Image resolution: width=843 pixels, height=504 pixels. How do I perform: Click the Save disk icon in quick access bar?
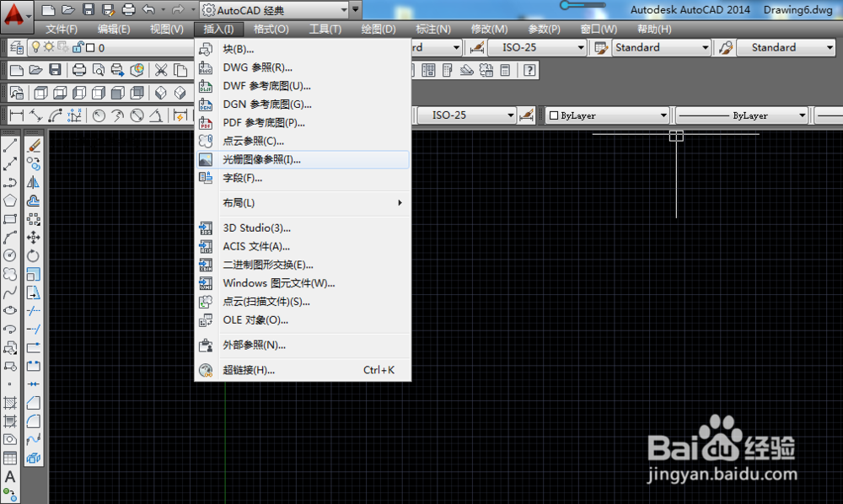click(89, 9)
